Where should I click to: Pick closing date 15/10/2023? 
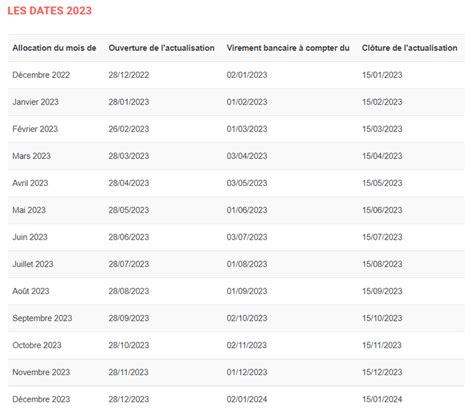pos(382,318)
